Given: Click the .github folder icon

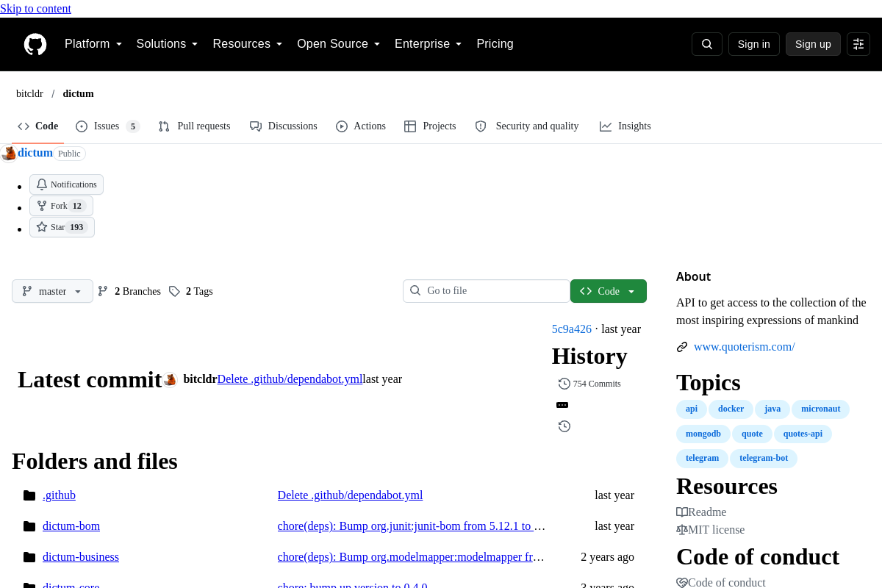Looking at the screenshot, I should coord(29,495).
